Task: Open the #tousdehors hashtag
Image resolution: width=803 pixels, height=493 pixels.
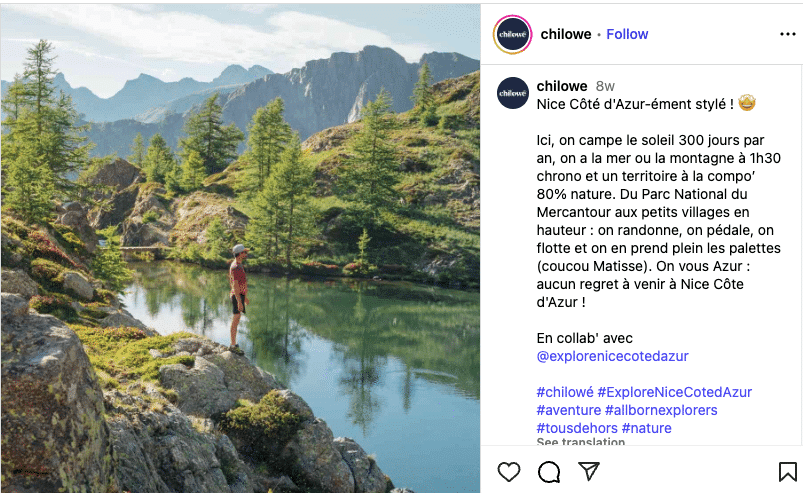Action: (576, 428)
